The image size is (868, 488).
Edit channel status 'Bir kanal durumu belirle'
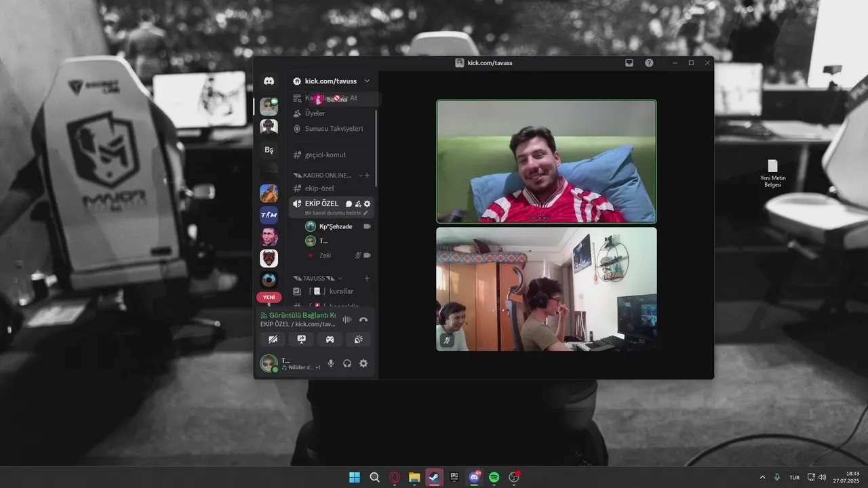click(x=337, y=213)
